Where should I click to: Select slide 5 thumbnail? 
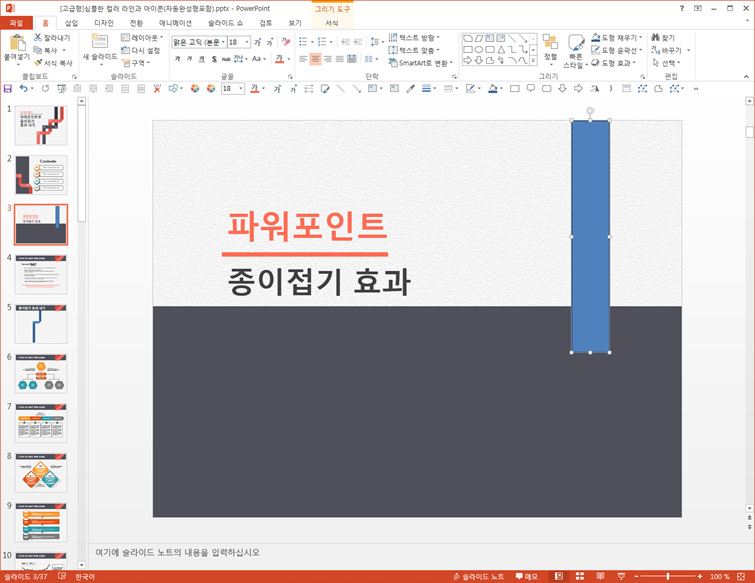pos(41,324)
